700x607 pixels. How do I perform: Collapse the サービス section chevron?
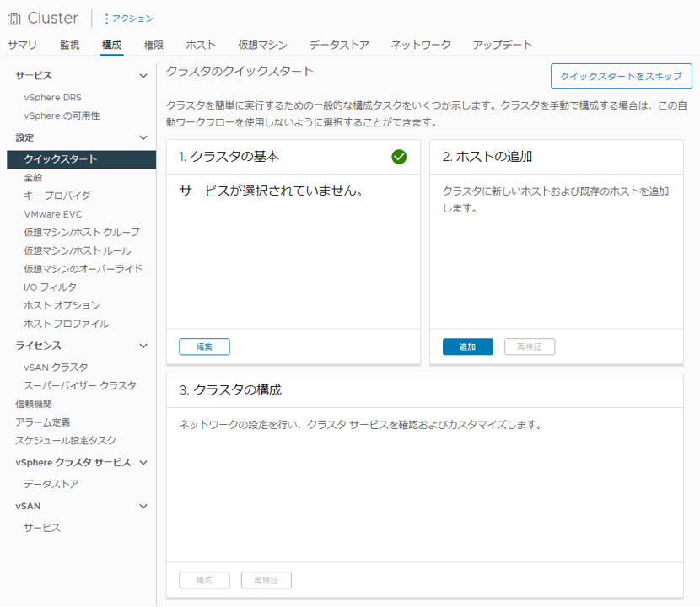143,76
